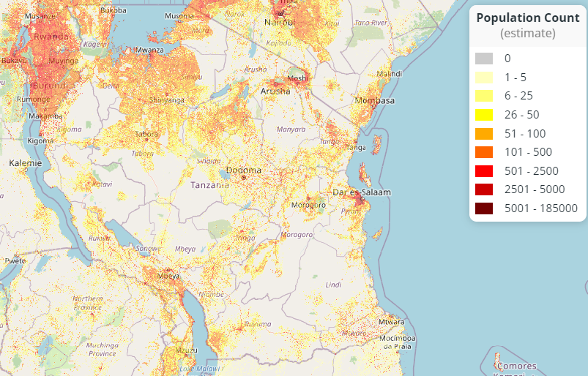Click the 'Tanzania' country label
Viewport: 588px width, 376px height.
pyautogui.click(x=209, y=185)
